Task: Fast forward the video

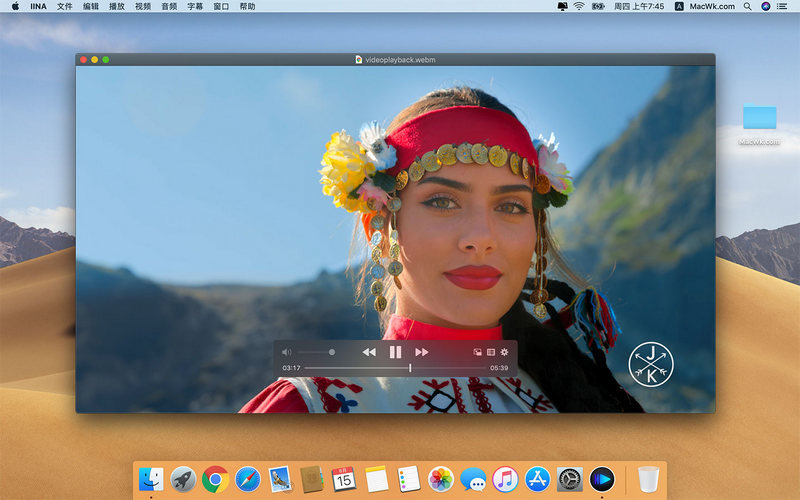Action: point(421,352)
